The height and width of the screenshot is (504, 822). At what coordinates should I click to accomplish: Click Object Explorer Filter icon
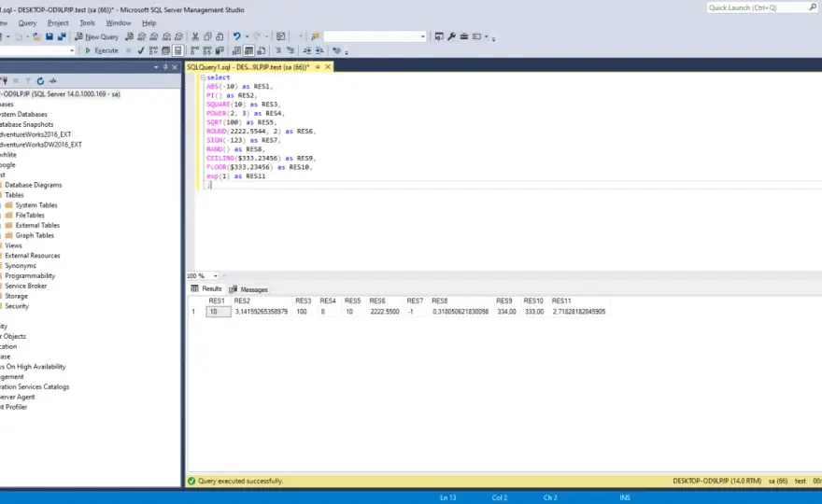[28, 80]
